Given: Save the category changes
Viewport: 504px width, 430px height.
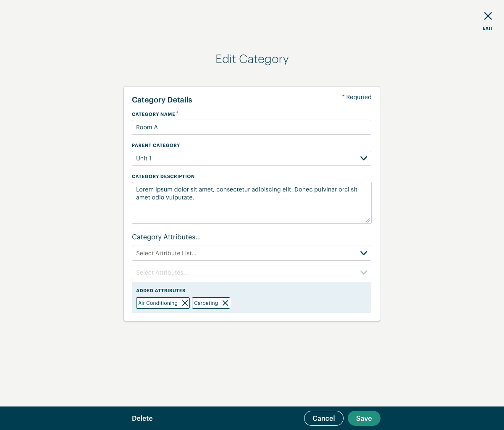Looking at the screenshot, I should [364, 418].
